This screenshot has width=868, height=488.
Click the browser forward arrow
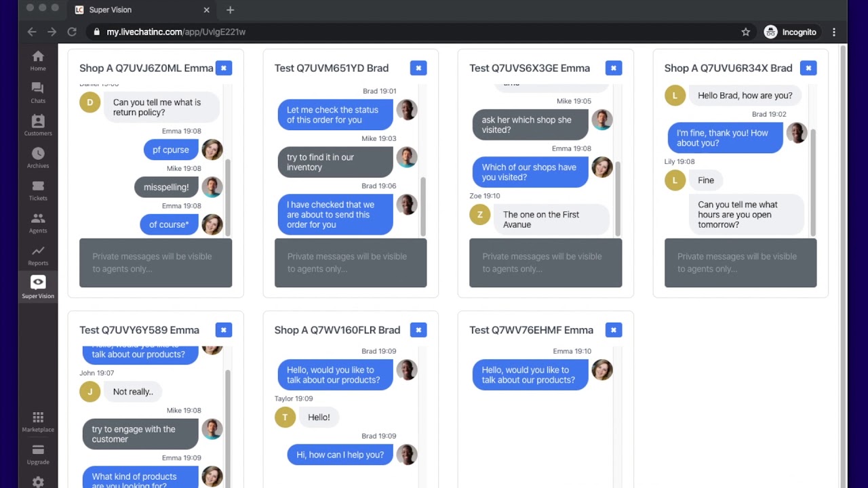pos(52,32)
